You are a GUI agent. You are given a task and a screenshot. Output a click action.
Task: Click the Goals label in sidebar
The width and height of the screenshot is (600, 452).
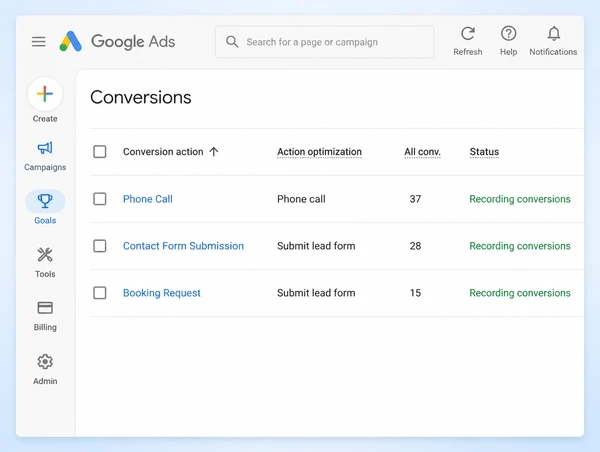pyautogui.click(x=45, y=220)
